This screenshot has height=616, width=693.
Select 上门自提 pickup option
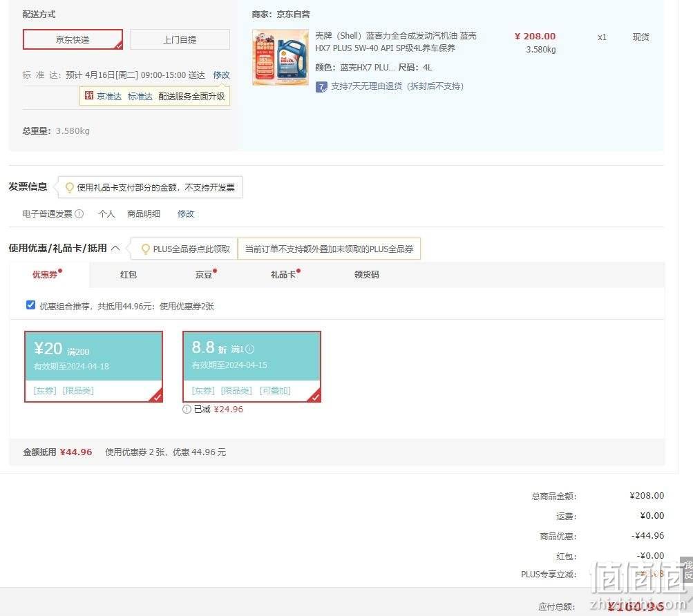click(180, 39)
